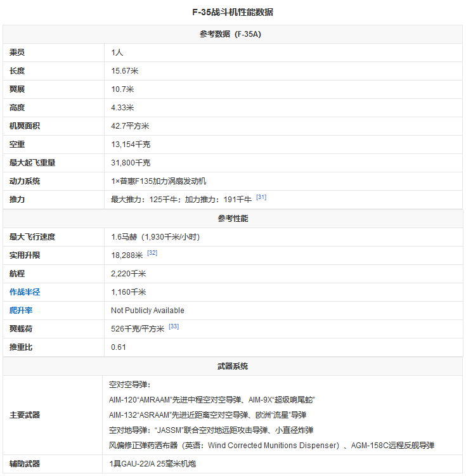Select the value 15.67米
The image size is (466, 476).
[x=125, y=71]
